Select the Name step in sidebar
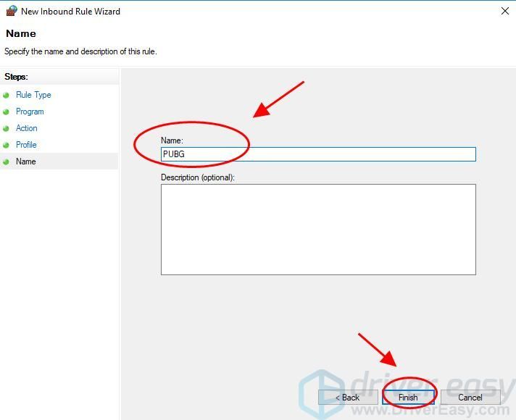516x420 pixels. point(26,161)
